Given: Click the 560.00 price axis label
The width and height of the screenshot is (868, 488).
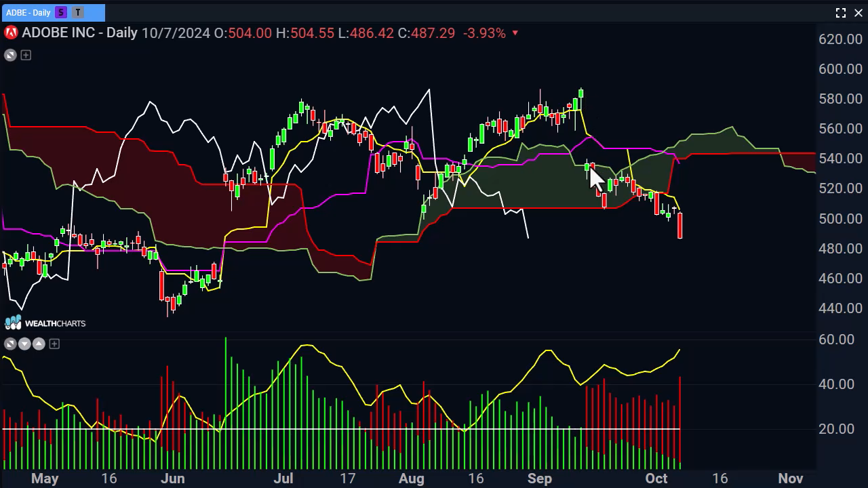Looking at the screenshot, I should (x=840, y=129).
